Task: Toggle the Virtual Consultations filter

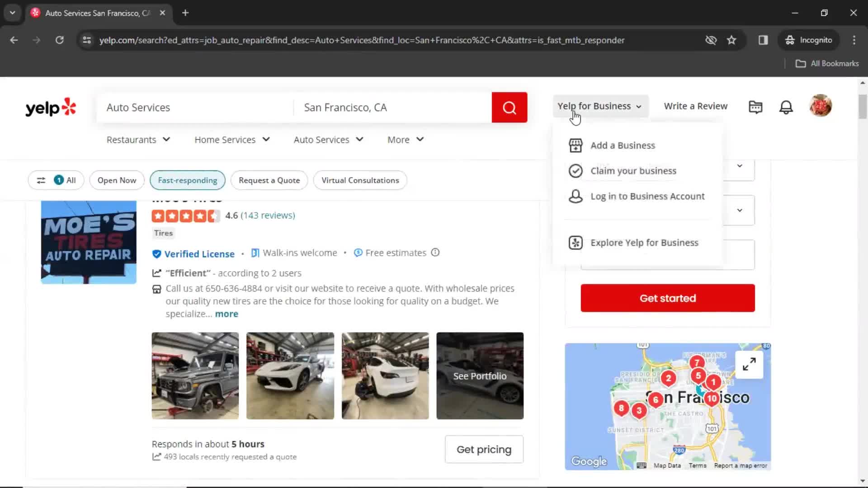Action: 360,180
